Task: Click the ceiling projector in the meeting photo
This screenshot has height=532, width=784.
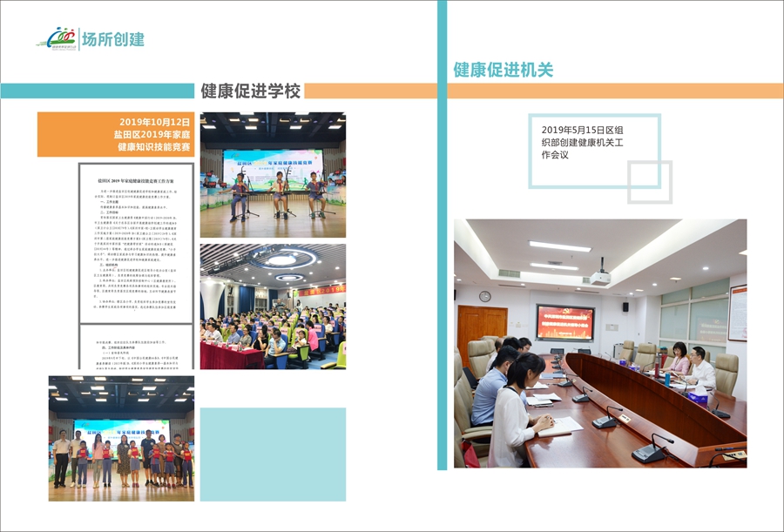Action: tap(600, 277)
